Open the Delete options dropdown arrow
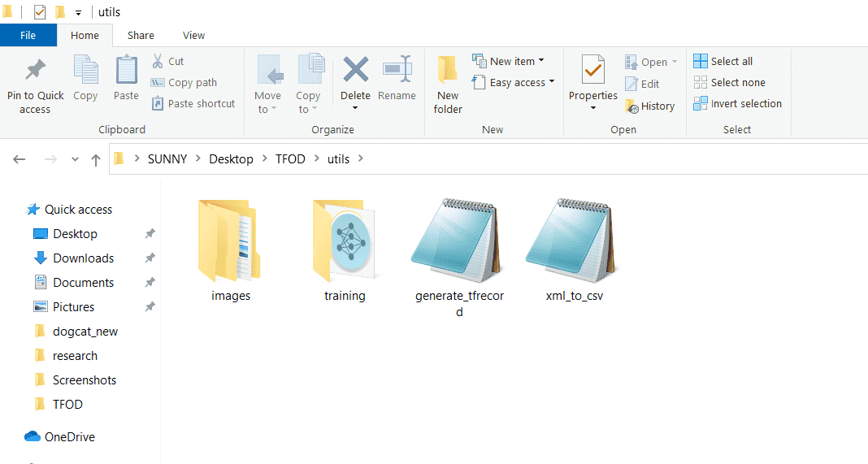Viewport: 868px width, 464px height. click(x=355, y=108)
